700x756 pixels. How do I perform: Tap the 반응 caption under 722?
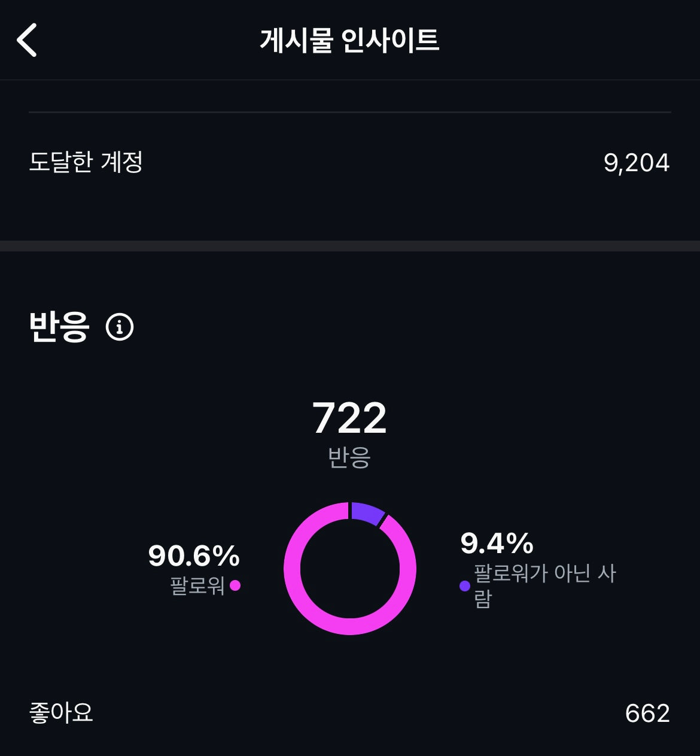(x=349, y=457)
